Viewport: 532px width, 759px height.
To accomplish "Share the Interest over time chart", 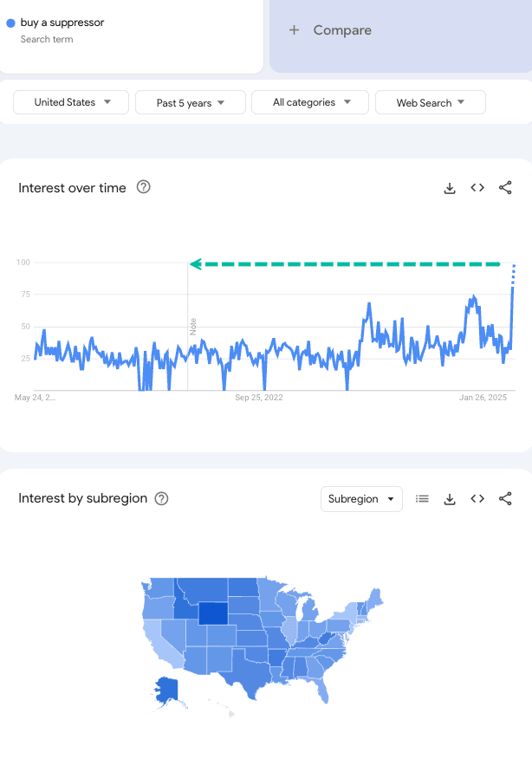I will point(505,188).
